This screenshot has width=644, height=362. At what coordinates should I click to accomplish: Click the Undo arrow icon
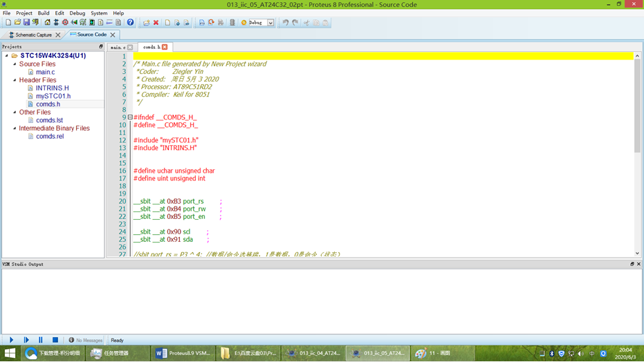[x=286, y=23]
